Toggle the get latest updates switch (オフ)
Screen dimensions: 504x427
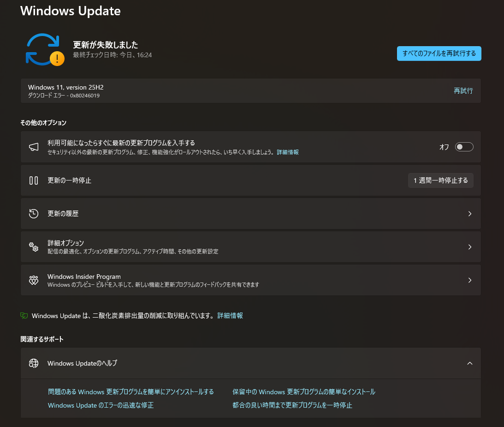coord(464,147)
